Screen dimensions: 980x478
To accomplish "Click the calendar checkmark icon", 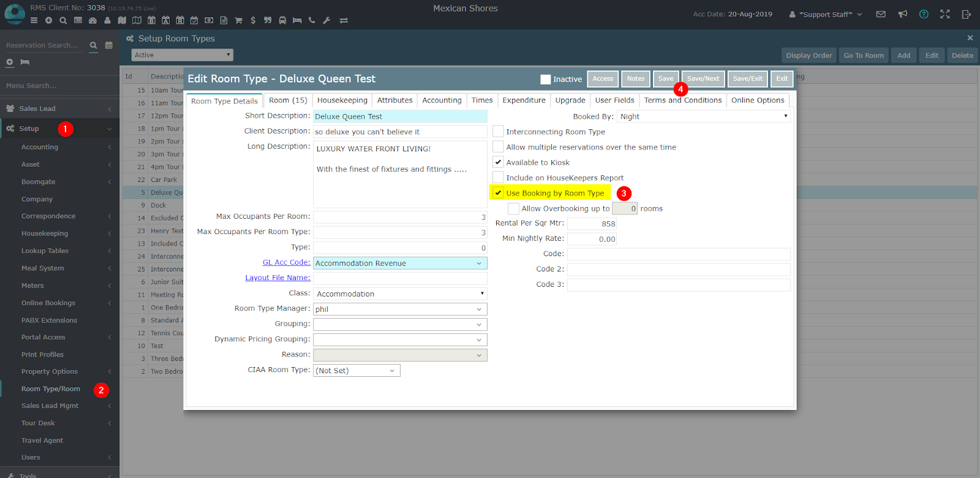I will coord(194,20).
